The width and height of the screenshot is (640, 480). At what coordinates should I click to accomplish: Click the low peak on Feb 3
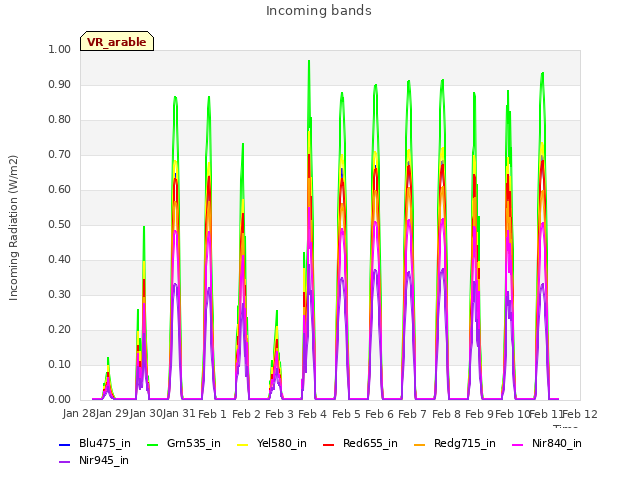click(x=277, y=311)
